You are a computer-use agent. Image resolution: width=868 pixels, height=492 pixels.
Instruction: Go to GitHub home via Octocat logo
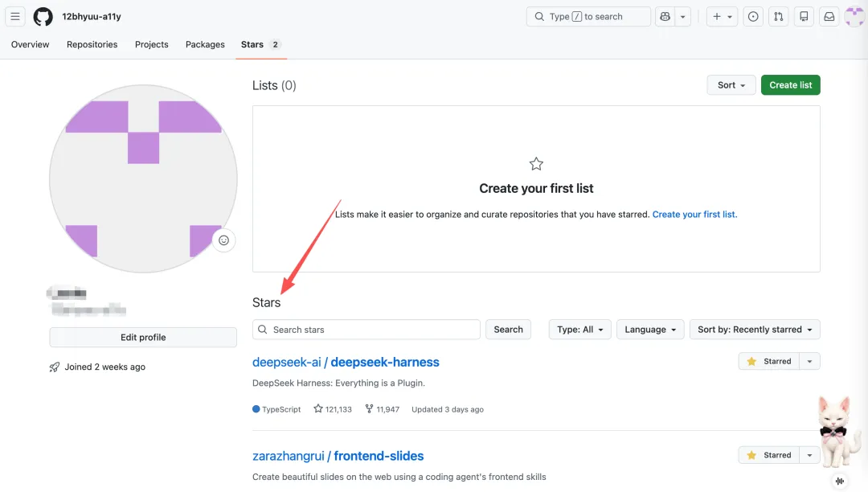coord(43,17)
